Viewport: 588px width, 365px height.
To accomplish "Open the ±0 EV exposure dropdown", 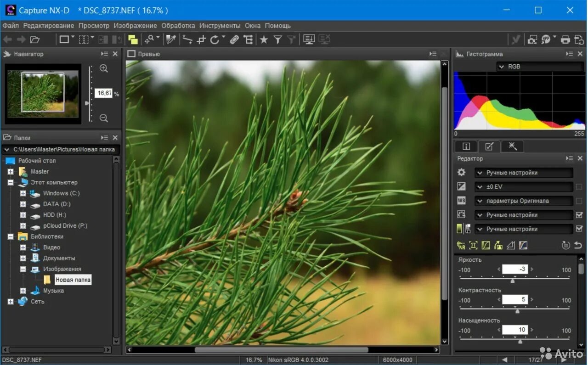I will click(x=524, y=187).
